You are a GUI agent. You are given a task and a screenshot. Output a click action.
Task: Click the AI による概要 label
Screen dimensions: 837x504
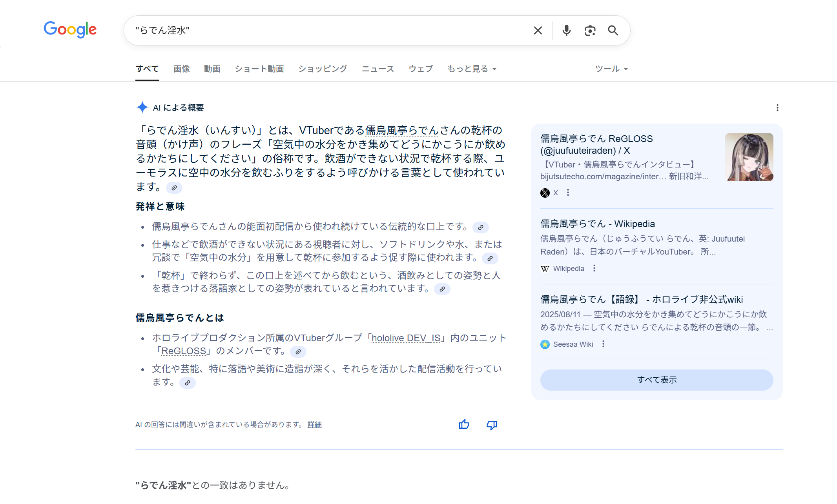tap(179, 108)
